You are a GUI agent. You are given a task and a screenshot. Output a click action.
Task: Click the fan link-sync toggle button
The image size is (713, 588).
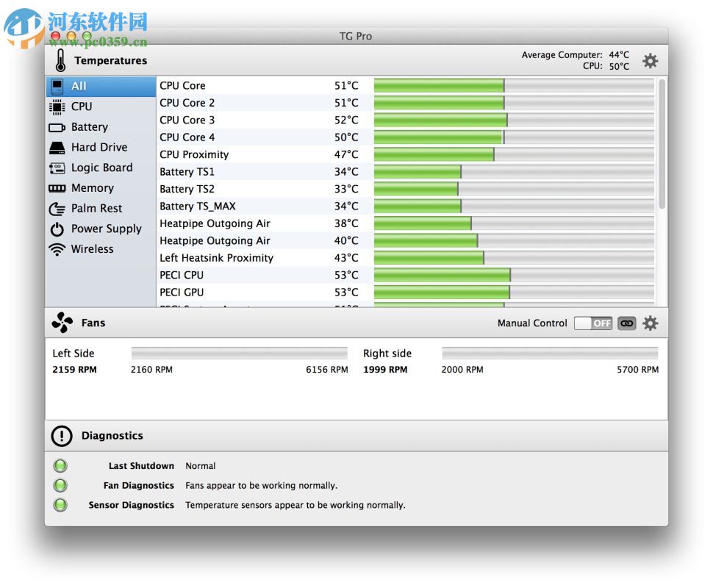tap(626, 323)
